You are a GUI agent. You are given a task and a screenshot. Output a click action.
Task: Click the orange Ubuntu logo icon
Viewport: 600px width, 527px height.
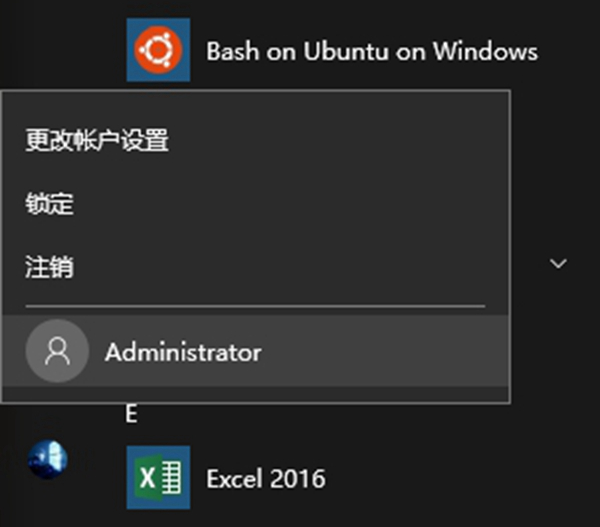[x=158, y=50]
